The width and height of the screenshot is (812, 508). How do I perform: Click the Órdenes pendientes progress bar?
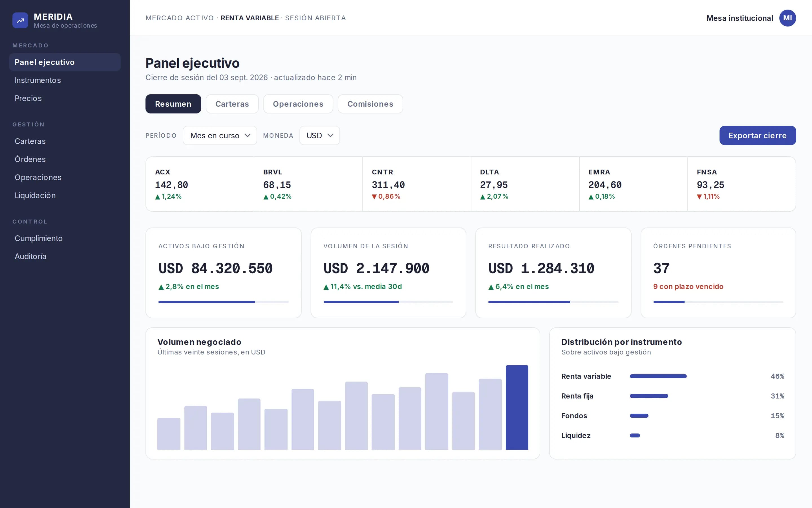(718, 302)
